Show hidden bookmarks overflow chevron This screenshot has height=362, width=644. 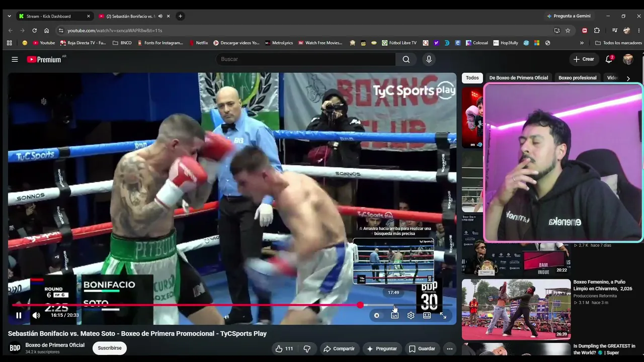pyautogui.click(x=582, y=43)
